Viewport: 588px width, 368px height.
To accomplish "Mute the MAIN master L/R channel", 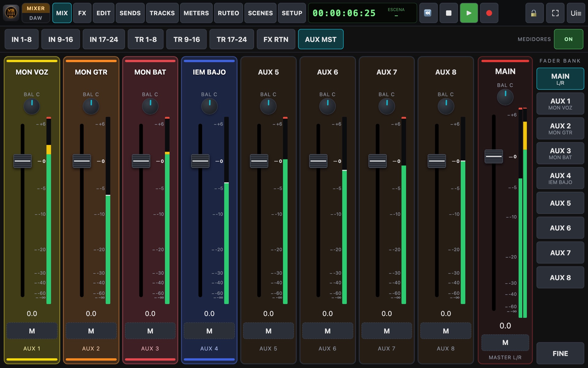I will click(x=505, y=343).
